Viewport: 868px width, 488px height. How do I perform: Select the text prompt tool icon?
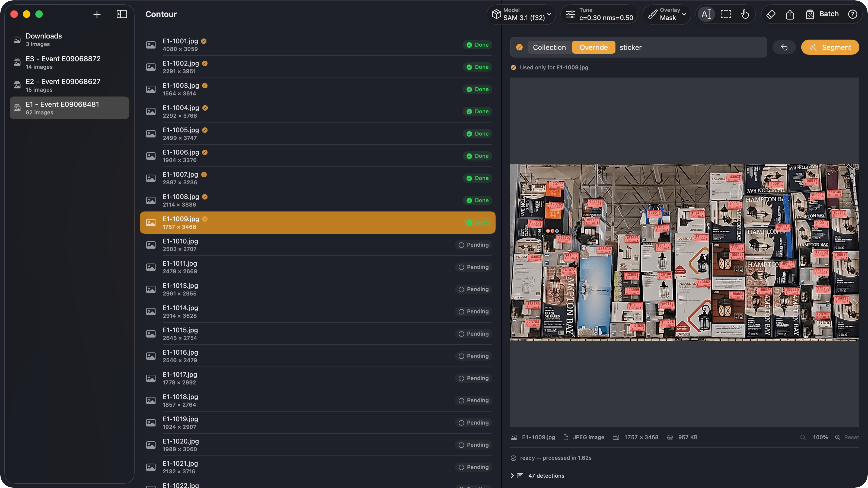tap(706, 14)
